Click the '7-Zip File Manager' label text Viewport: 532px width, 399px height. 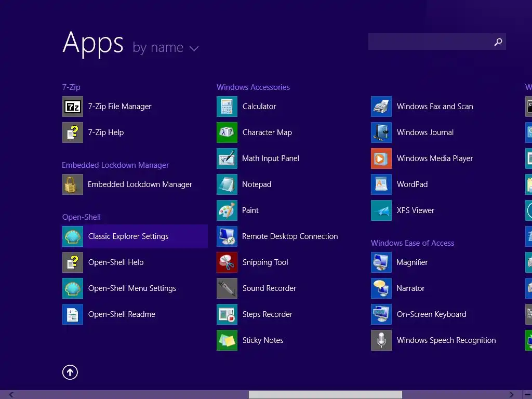point(120,107)
